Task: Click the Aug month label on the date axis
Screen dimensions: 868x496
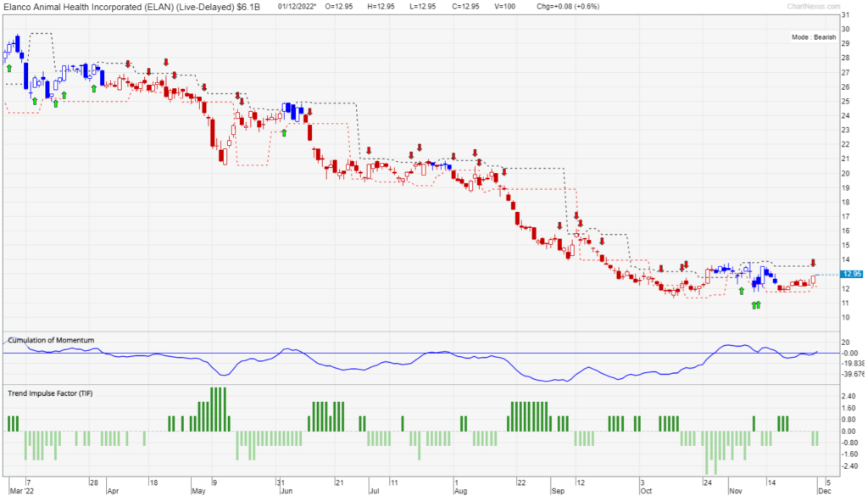Action: [x=460, y=491]
